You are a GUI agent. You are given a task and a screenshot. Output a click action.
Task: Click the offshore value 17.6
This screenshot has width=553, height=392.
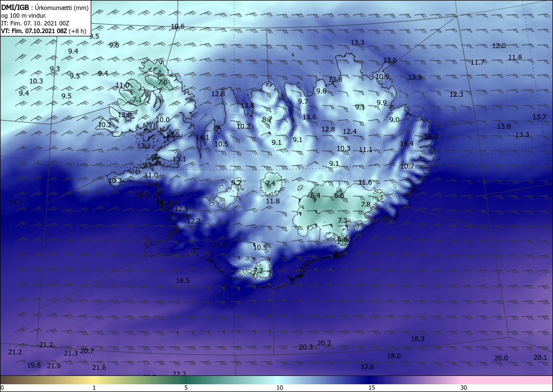click(x=367, y=367)
